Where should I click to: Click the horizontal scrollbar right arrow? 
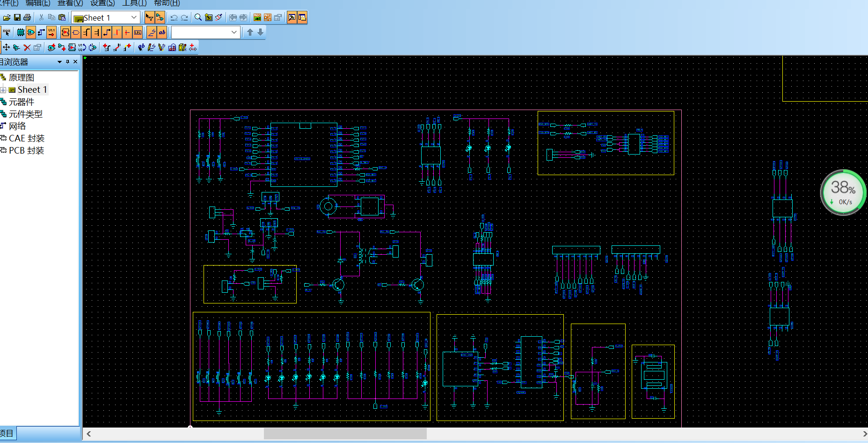click(864, 434)
